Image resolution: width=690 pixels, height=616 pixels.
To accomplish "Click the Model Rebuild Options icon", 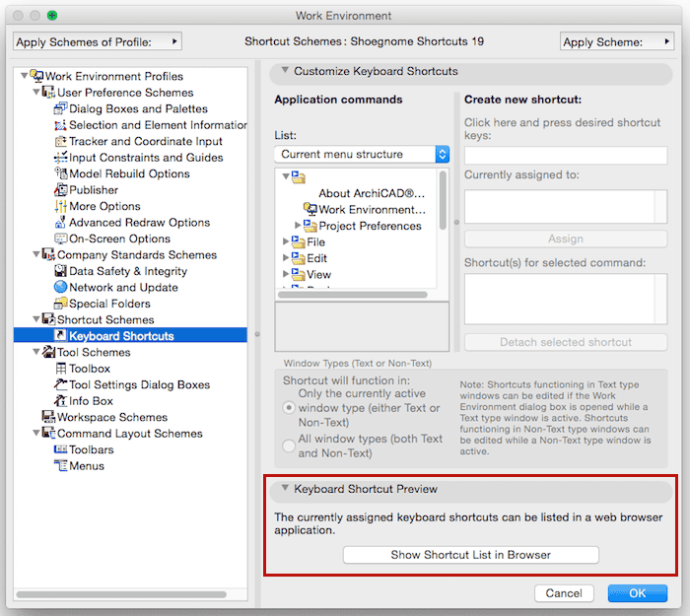I will 60,173.
